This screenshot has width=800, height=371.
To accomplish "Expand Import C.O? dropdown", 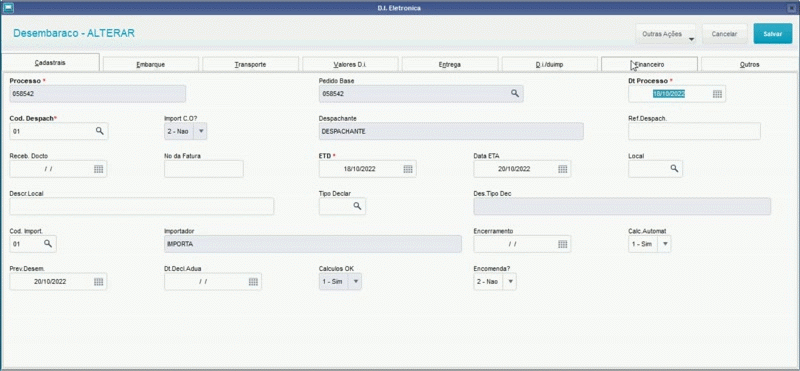I will click(201, 131).
